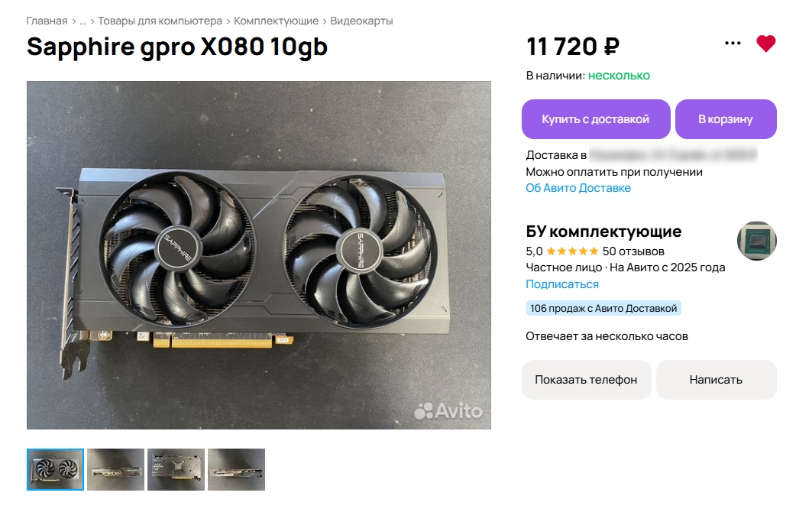Open Товары для компьютера breadcrumb
Viewport: 812px width, 525px height.
[x=160, y=21]
